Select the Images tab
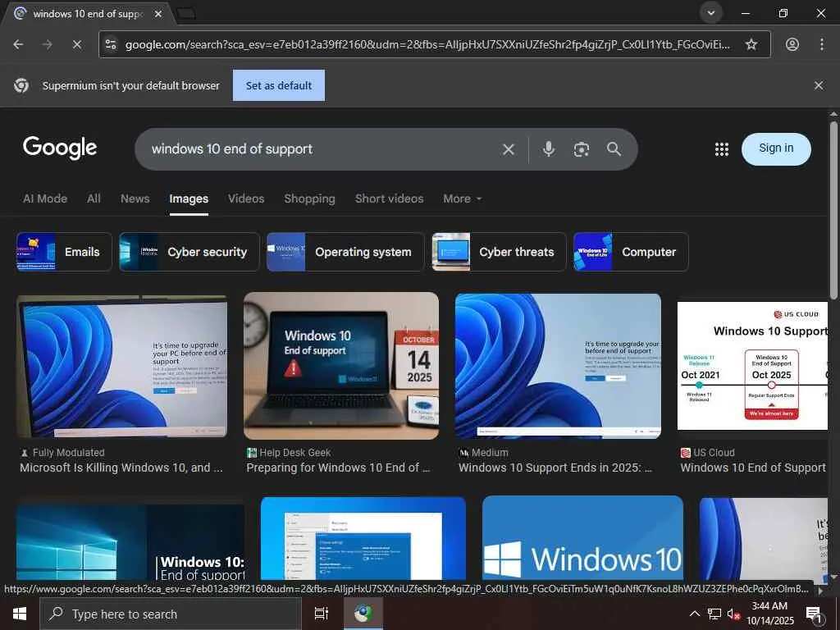Screen dimensions: 840x630 pos(189,199)
